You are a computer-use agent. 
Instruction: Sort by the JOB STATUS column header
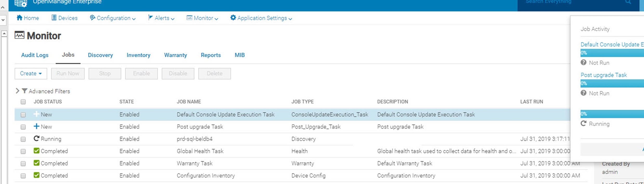(x=48, y=102)
